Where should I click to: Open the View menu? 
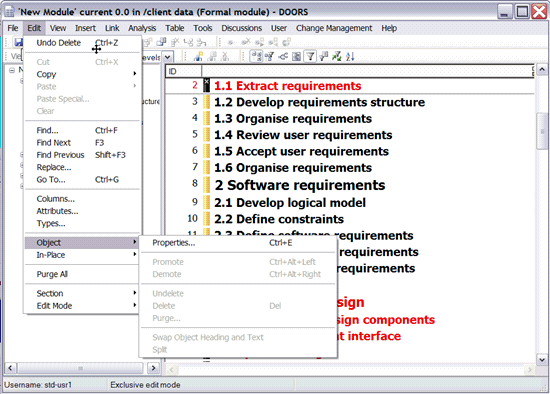(58, 28)
